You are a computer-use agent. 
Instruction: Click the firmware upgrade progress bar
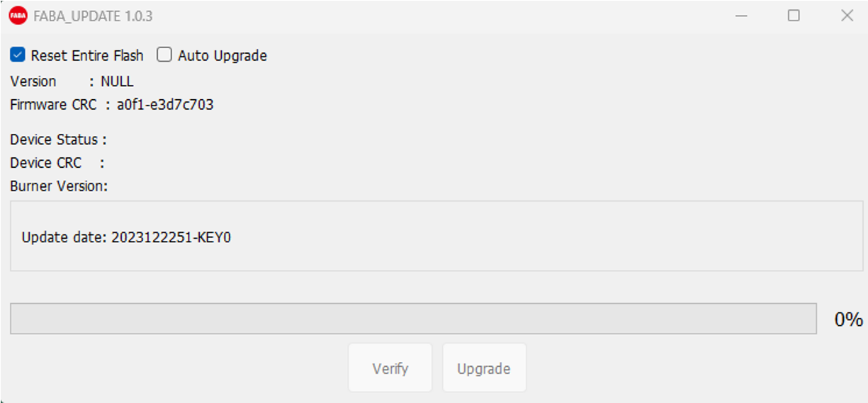pyautogui.click(x=413, y=319)
